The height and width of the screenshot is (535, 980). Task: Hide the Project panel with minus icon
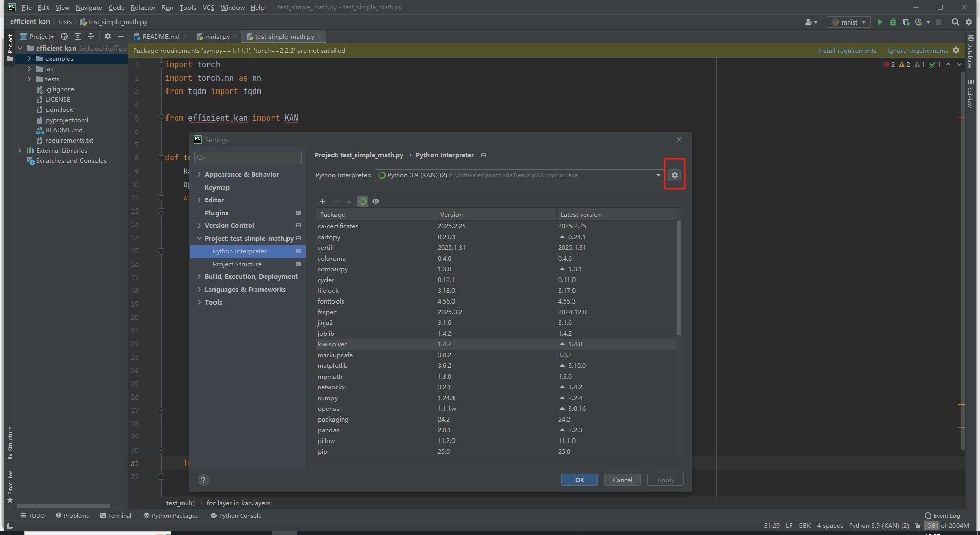pyautogui.click(x=121, y=36)
